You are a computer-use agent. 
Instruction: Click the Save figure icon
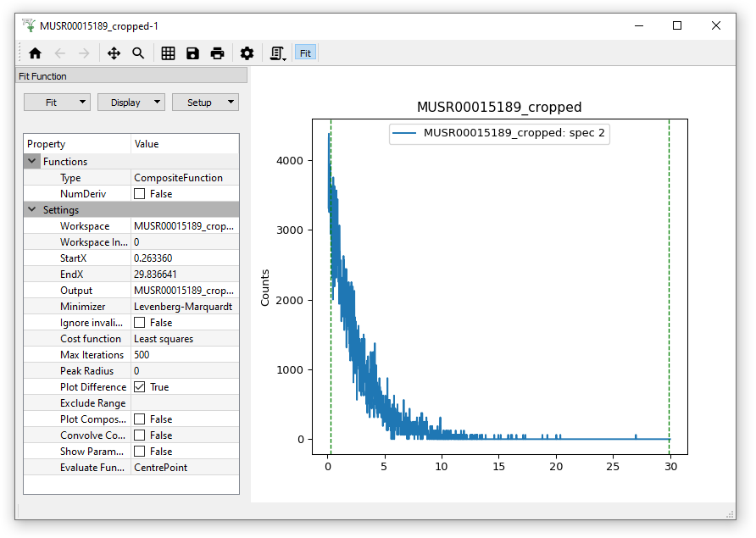[192, 53]
